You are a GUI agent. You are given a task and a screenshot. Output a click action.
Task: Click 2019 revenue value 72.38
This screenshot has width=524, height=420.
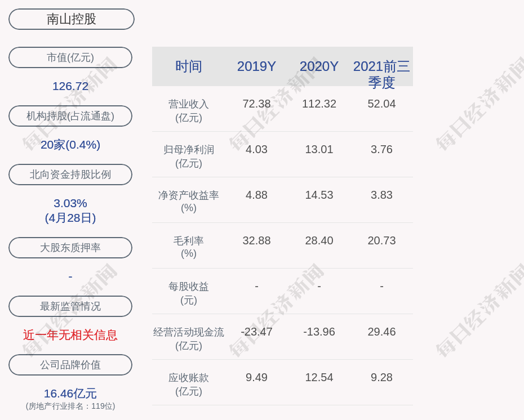257,104
